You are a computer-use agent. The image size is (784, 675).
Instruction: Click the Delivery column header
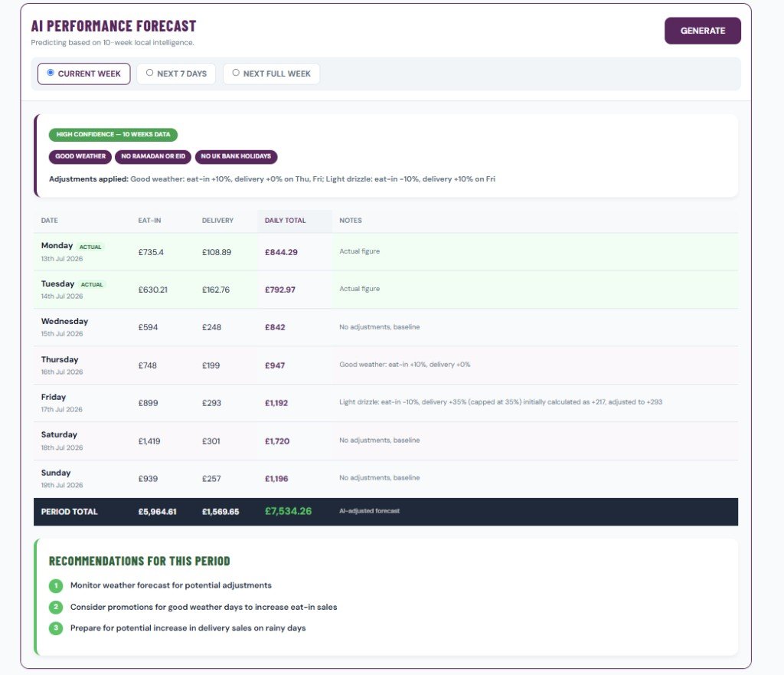(217, 221)
